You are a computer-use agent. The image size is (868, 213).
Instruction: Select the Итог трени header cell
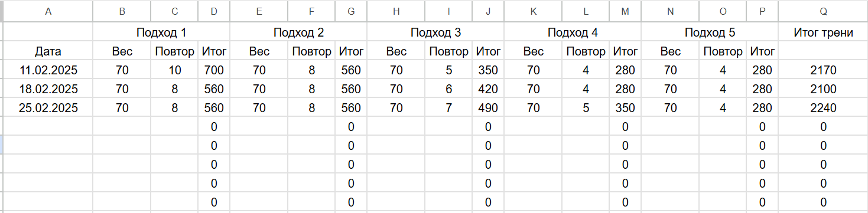pos(824,32)
